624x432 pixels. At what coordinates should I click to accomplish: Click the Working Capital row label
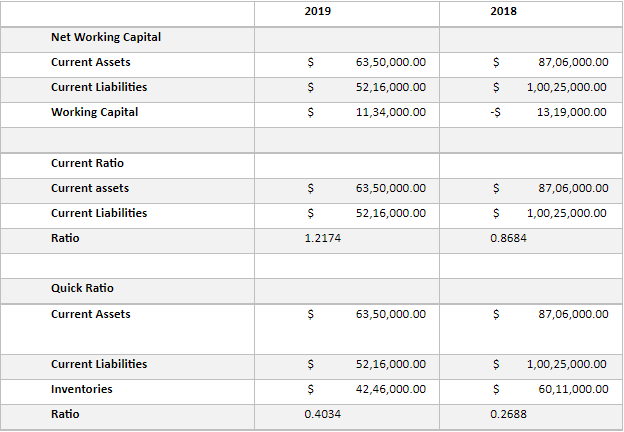click(x=94, y=112)
